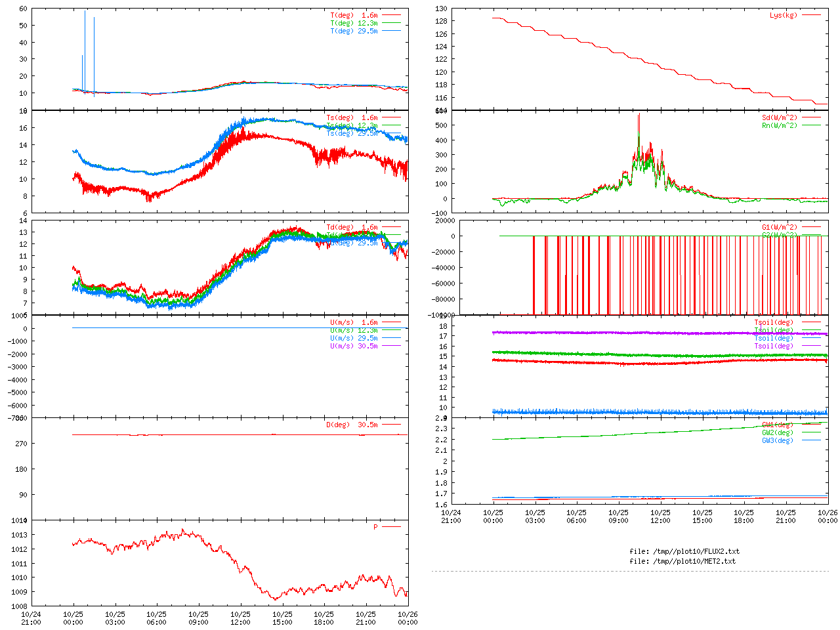Image resolution: width=840 pixels, height=630 pixels.
Task: Click the red line sample beside P legend
Action: pyautogui.click(x=391, y=527)
